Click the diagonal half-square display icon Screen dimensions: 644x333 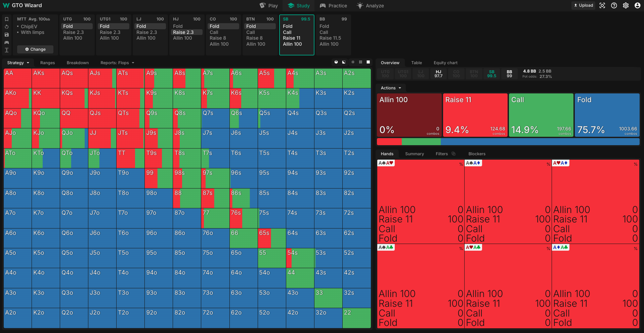[x=344, y=62]
